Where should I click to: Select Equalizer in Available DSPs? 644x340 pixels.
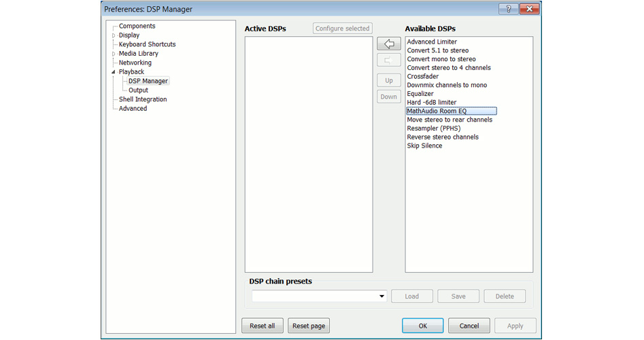click(x=420, y=93)
